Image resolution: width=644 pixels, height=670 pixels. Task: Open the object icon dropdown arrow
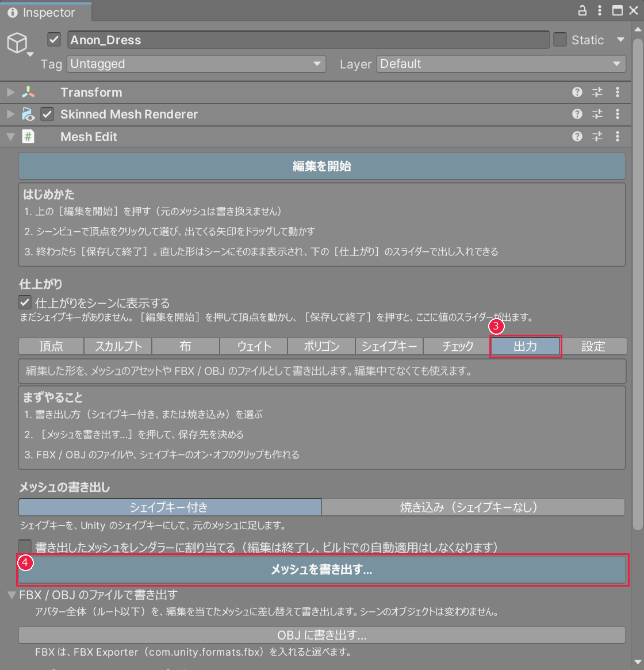(30, 54)
